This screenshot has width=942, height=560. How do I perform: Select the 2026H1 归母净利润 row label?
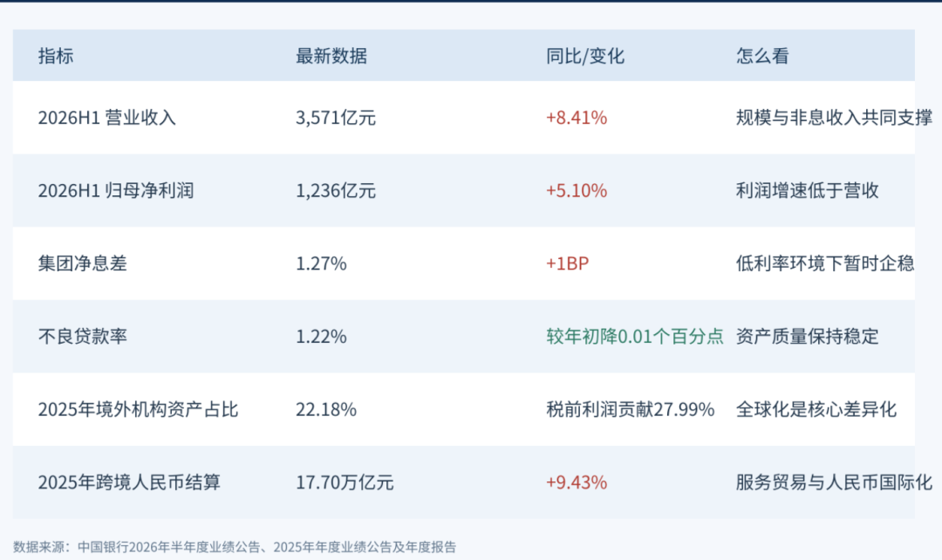pyautogui.click(x=116, y=190)
